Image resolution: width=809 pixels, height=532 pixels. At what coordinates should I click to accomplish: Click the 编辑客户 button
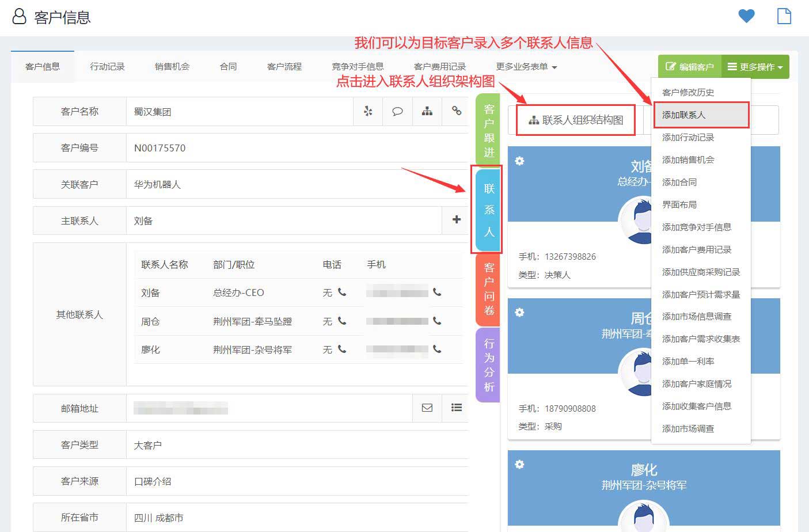[689, 67]
